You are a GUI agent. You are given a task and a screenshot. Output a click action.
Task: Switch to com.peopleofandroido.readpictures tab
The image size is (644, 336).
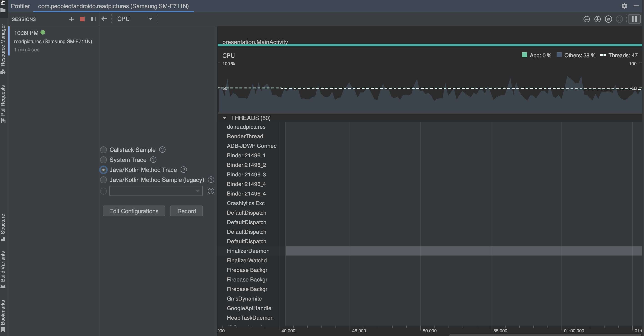[113, 6]
